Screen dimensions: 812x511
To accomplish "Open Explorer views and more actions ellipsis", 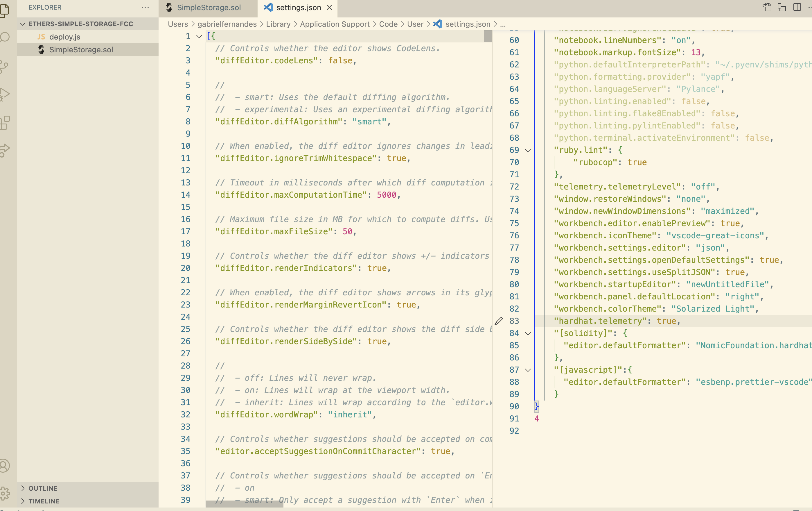I will point(145,7).
